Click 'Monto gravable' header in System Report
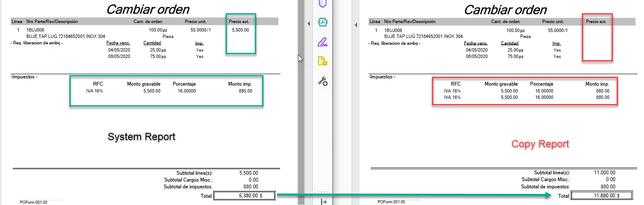 143,84
